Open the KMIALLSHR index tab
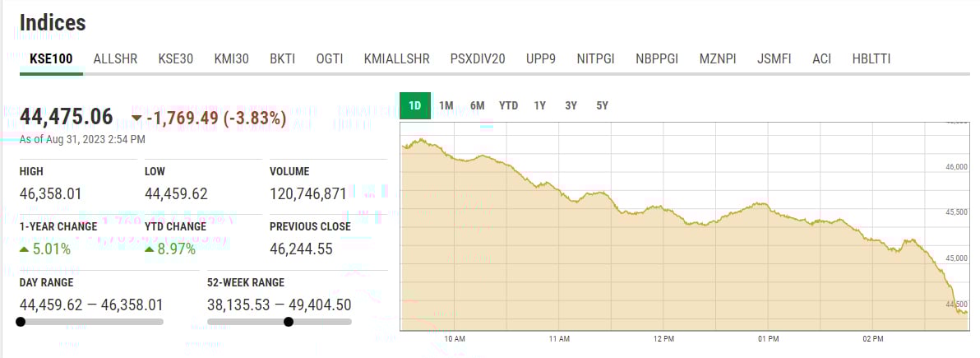The height and width of the screenshot is (358, 980). 397,59
